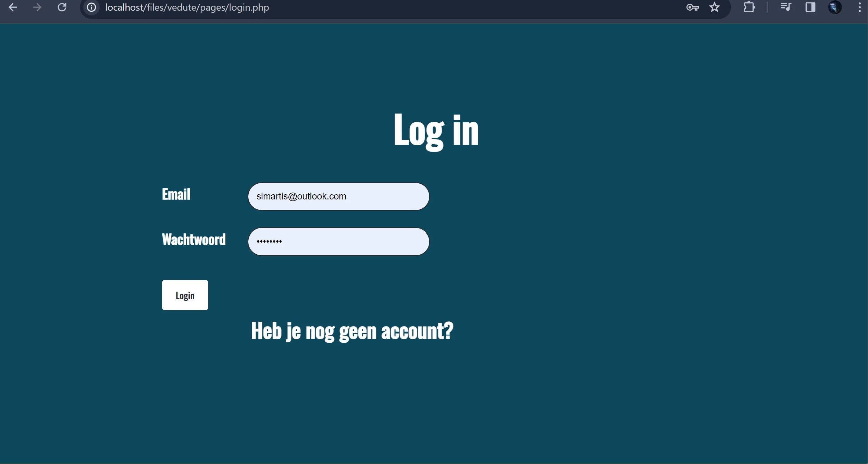
Task: Click at end of email text slmartis@outlook.com
Action: coord(347,196)
